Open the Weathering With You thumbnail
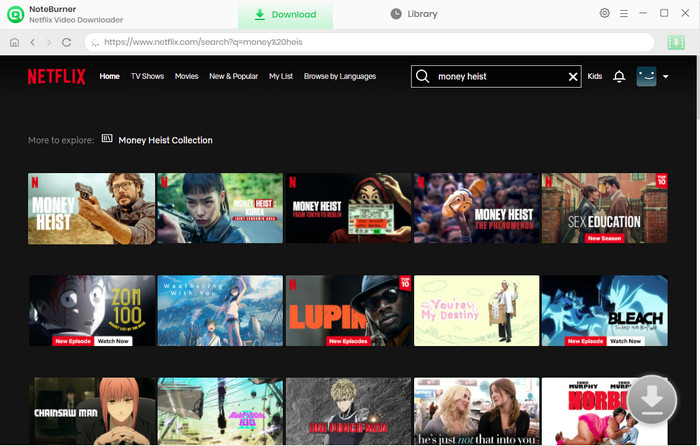700x446 pixels. coord(220,311)
